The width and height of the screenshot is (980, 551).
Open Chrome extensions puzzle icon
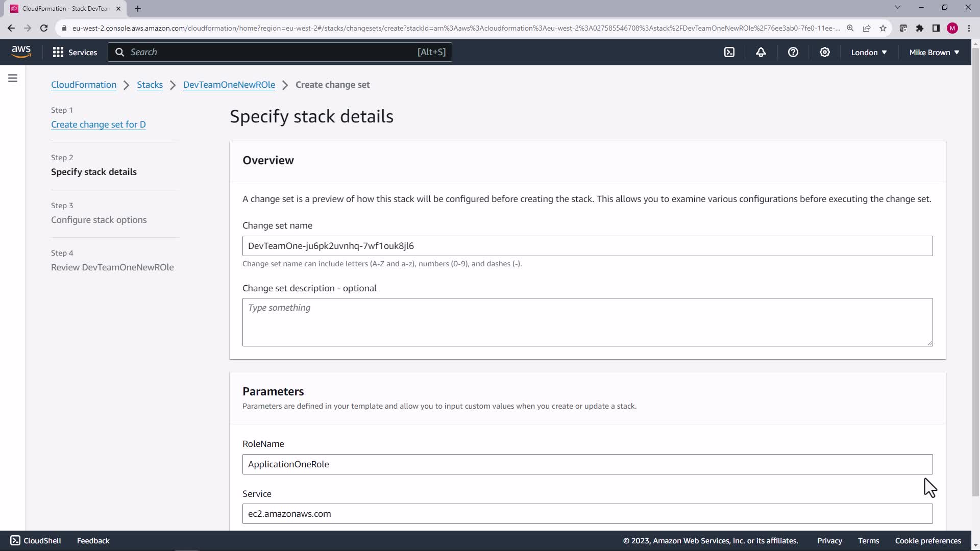pos(920,28)
